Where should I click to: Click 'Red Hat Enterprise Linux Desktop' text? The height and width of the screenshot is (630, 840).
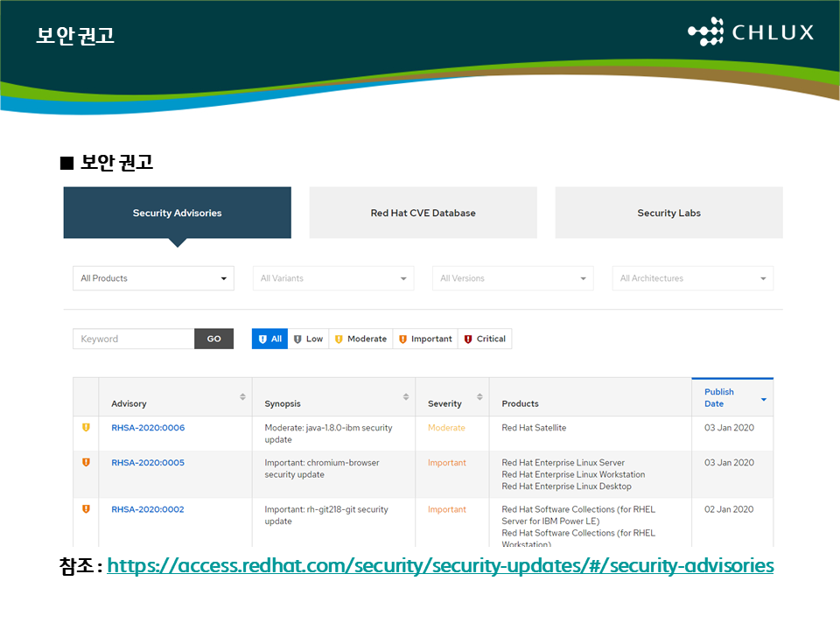566,486
